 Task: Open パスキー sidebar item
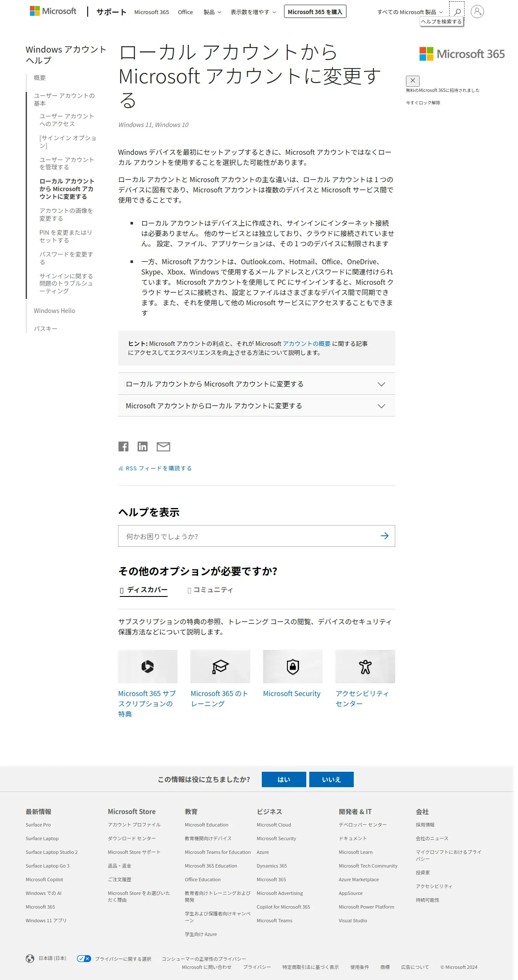coord(45,329)
